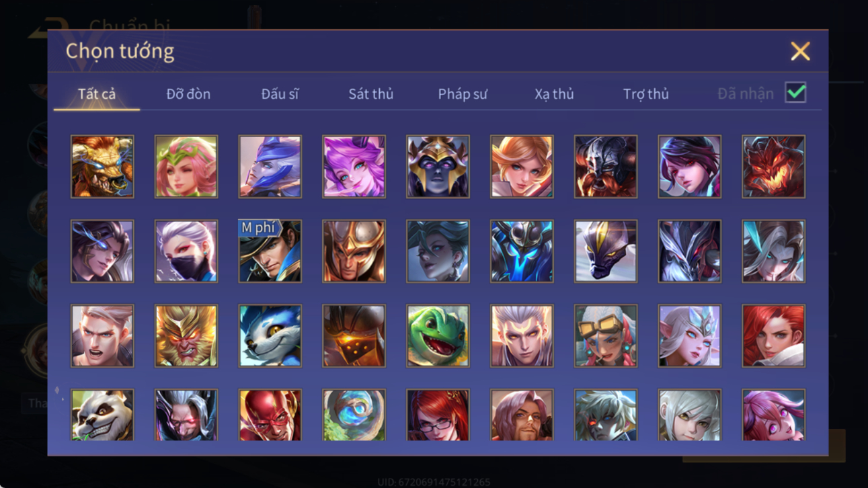Open the Pháp sư tab

(x=463, y=94)
